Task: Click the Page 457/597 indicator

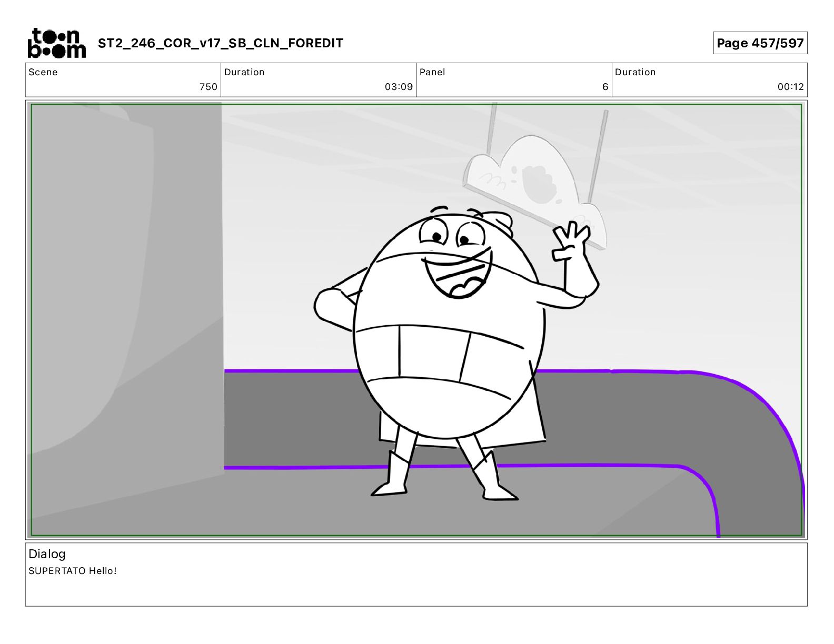Action: pos(760,43)
